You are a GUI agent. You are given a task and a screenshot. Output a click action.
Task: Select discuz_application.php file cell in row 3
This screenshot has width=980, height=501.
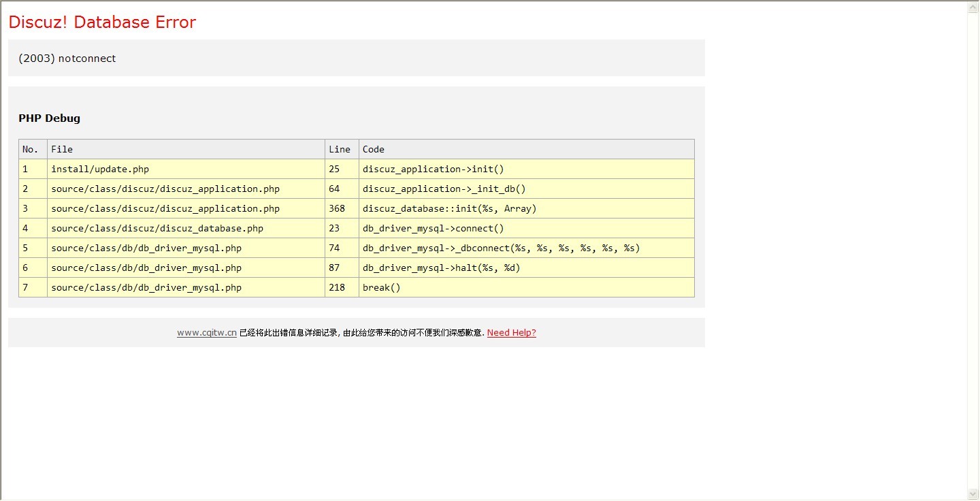(x=186, y=208)
